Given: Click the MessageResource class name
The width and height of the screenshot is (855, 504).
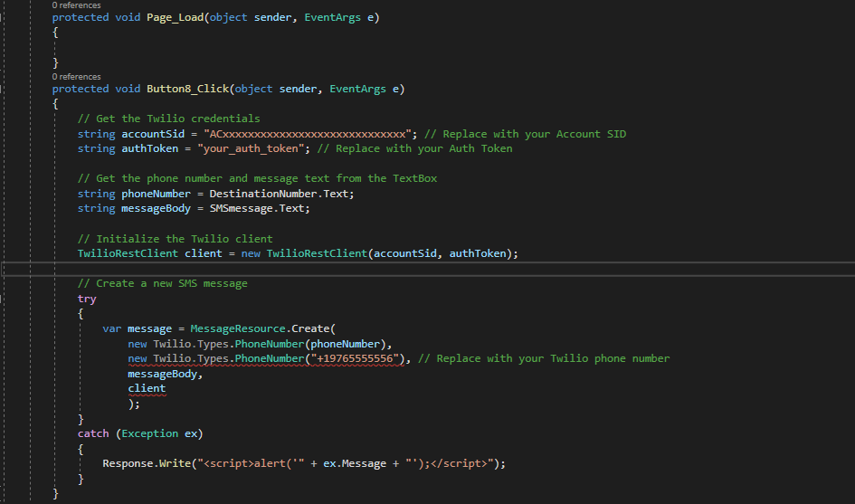Looking at the screenshot, I should coord(238,328).
